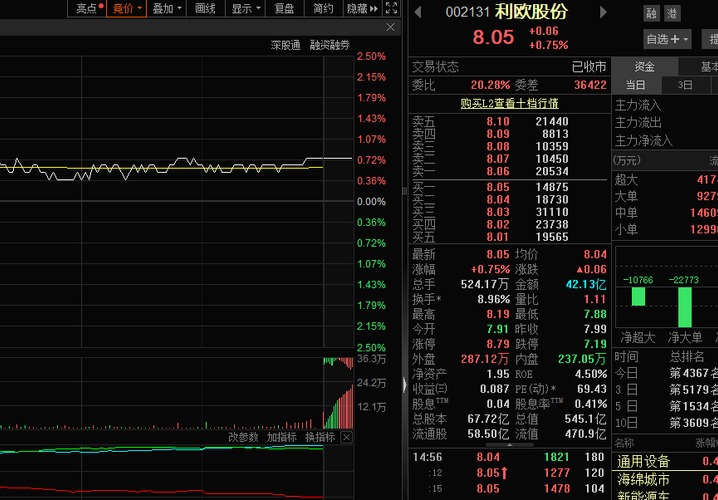Expand the tick list divider handle
Screen dimensions: 718x500
tap(509, 445)
